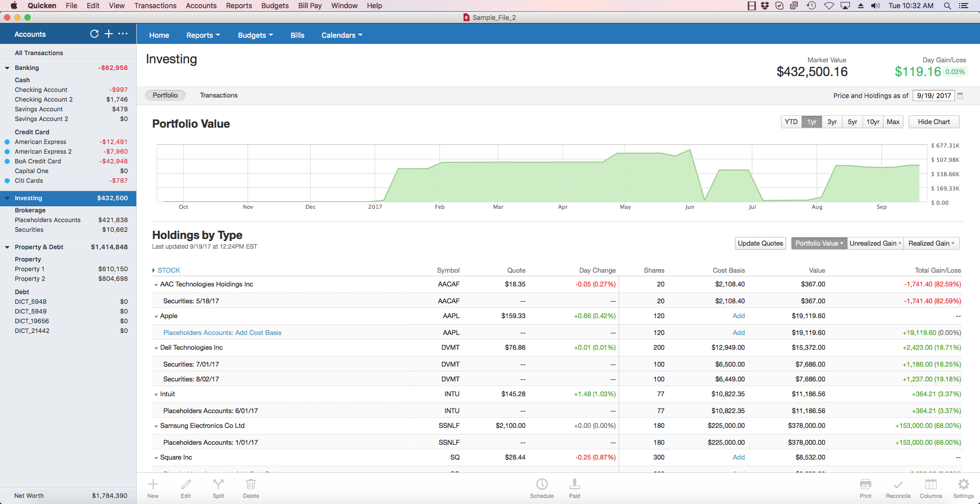The width and height of the screenshot is (980, 504).
Task: Click Placeholders Accounts: Add Cost Basis link
Action: pyautogui.click(x=222, y=333)
